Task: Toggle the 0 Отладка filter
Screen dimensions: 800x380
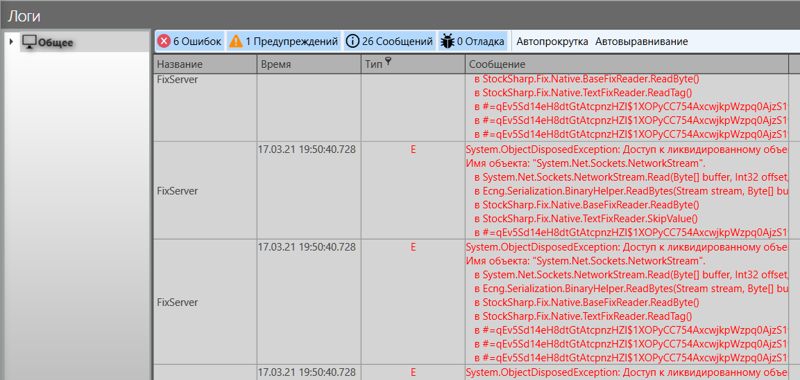Action: click(x=472, y=41)
